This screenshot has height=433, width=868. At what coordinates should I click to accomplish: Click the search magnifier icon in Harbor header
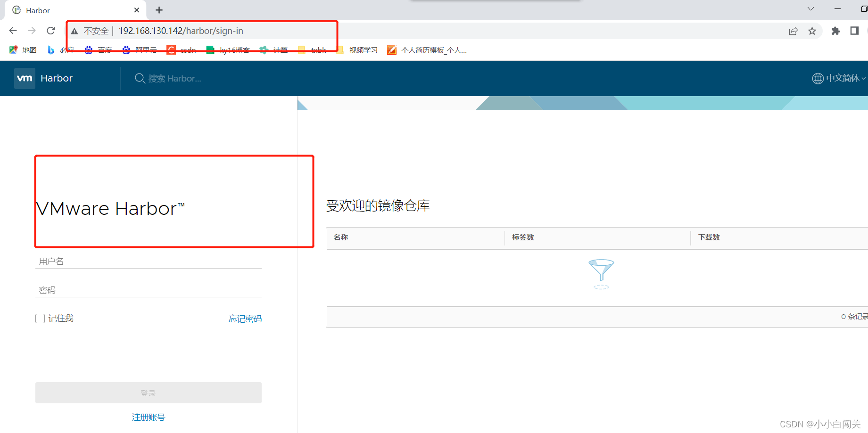tap(140, 78)
